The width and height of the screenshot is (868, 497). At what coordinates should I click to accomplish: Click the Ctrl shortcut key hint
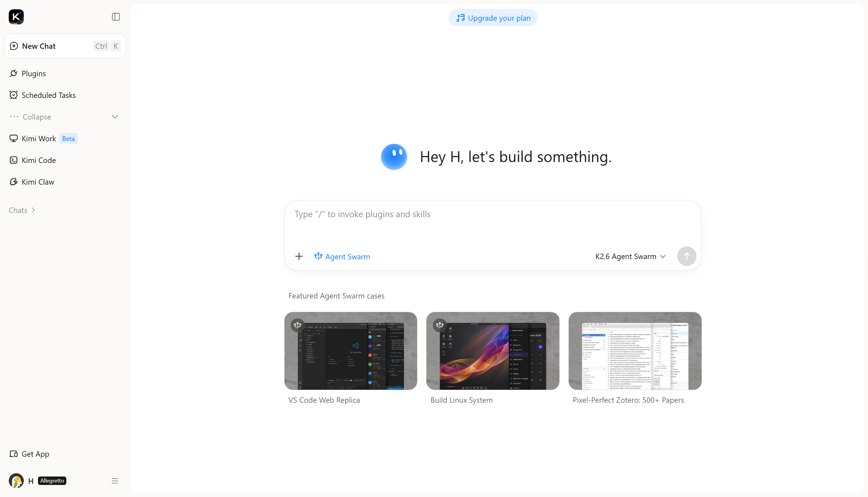click(x=101, y=46)
